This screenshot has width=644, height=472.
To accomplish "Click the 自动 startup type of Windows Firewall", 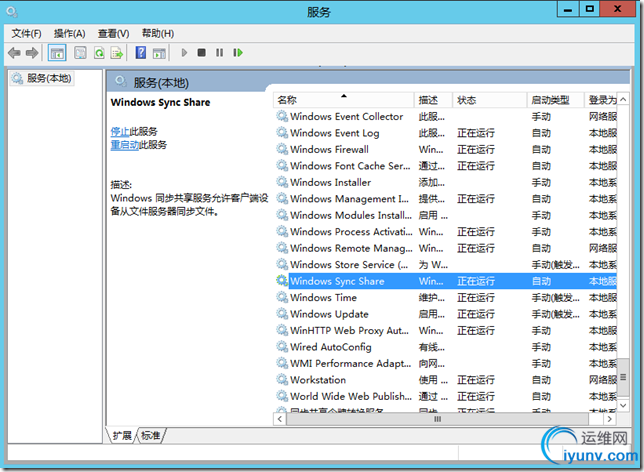I will [x=541, y=150].
